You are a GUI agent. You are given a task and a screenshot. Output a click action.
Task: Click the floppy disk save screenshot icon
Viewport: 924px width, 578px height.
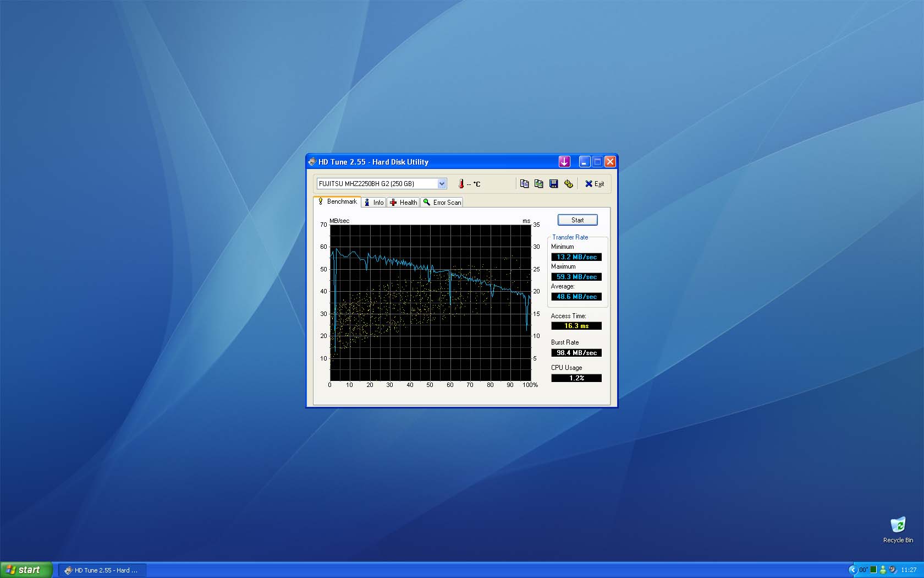click(554, 184)
